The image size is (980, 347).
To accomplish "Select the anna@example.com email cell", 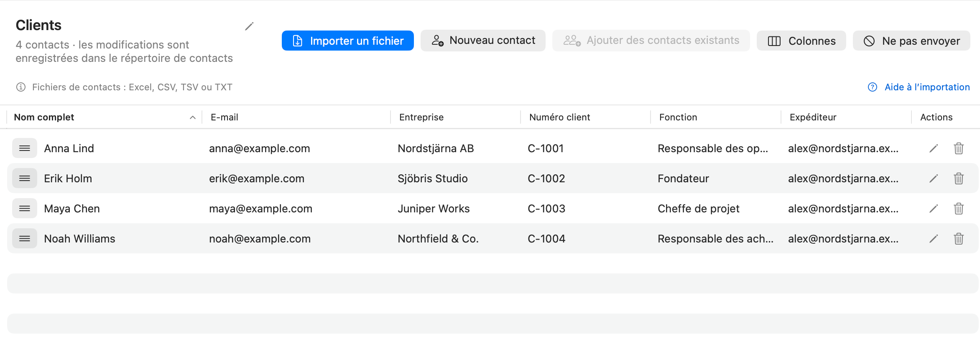I will [260, 148].
